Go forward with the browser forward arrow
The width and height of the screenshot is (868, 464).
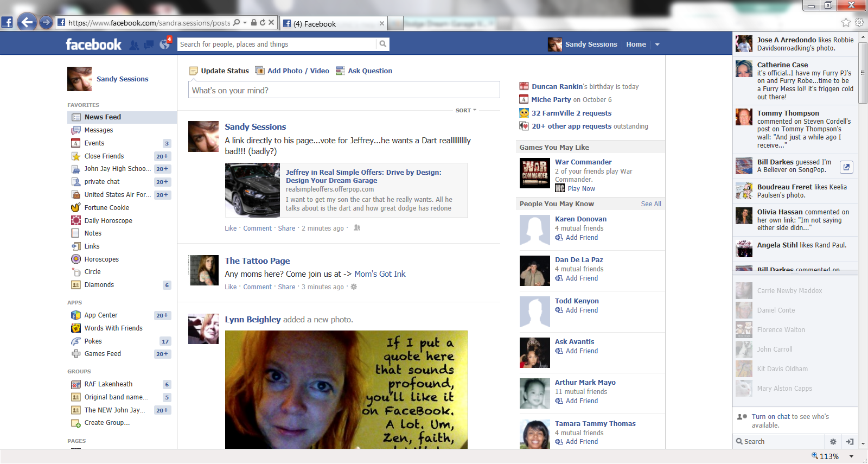click(46, 22)
